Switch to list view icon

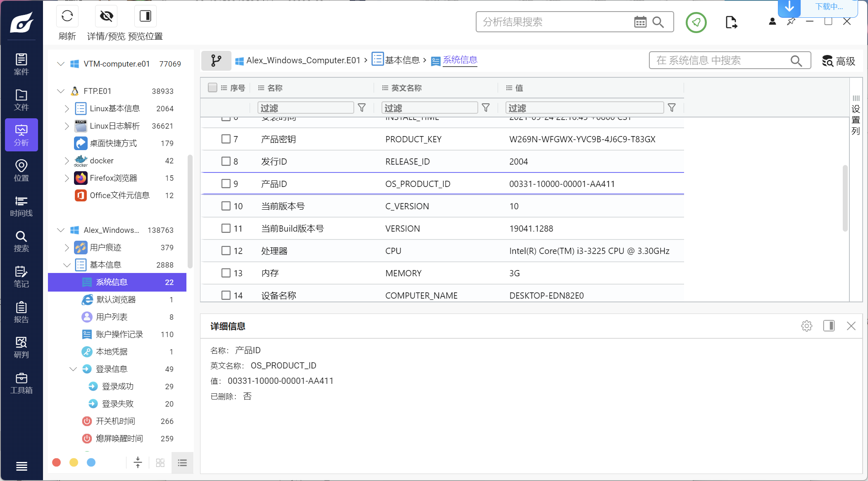[x=182, y=463]
